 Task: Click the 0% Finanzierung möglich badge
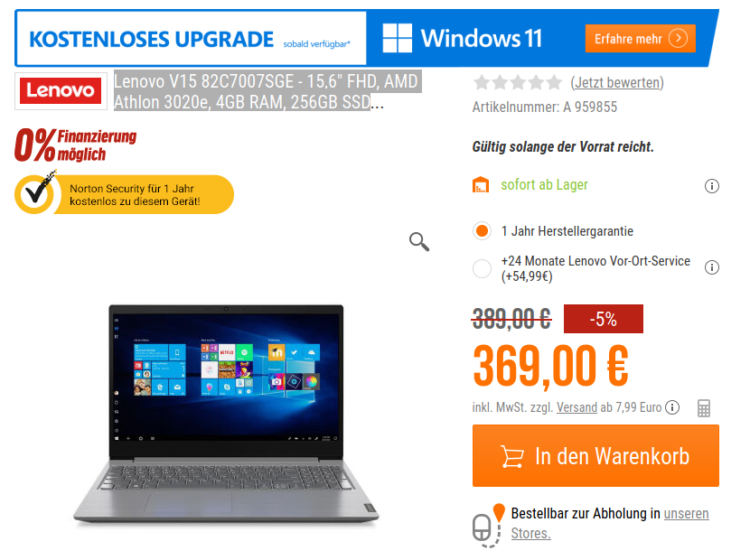tap(76, 145)
